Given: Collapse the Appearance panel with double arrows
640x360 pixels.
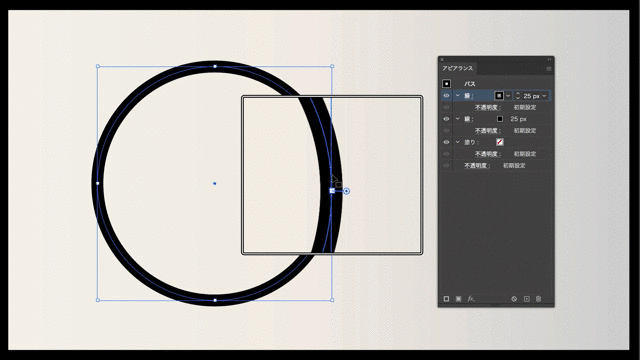Looking at the screenshot, I should click(x=549, y=59).
